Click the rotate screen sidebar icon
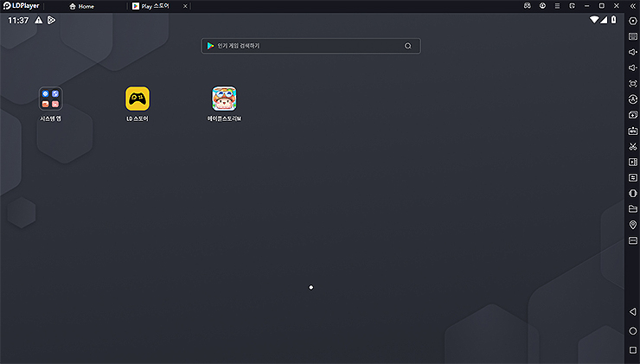 point(633,193)
